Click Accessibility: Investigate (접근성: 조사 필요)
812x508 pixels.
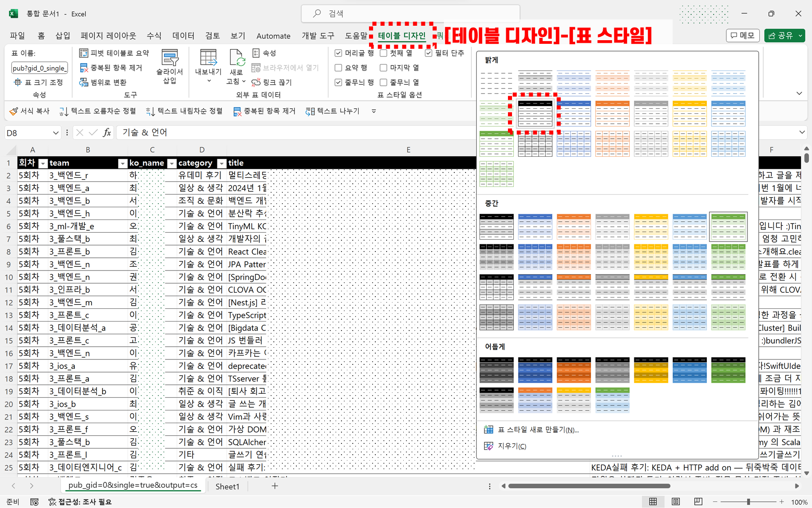tap(80, 502)
